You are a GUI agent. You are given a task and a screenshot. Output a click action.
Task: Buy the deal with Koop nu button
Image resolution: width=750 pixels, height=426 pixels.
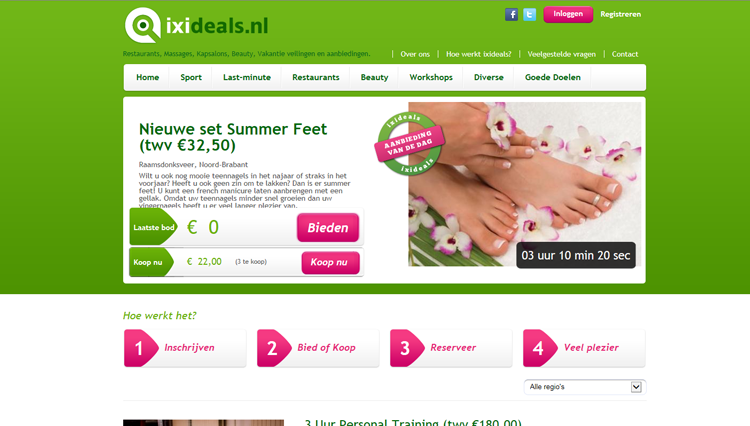coord(330,262)
